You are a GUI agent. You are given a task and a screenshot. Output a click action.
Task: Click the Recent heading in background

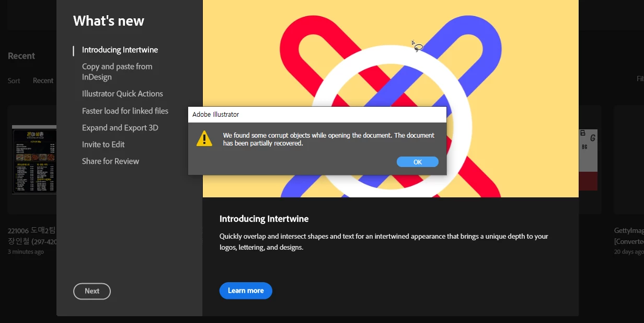click(21, 56)
